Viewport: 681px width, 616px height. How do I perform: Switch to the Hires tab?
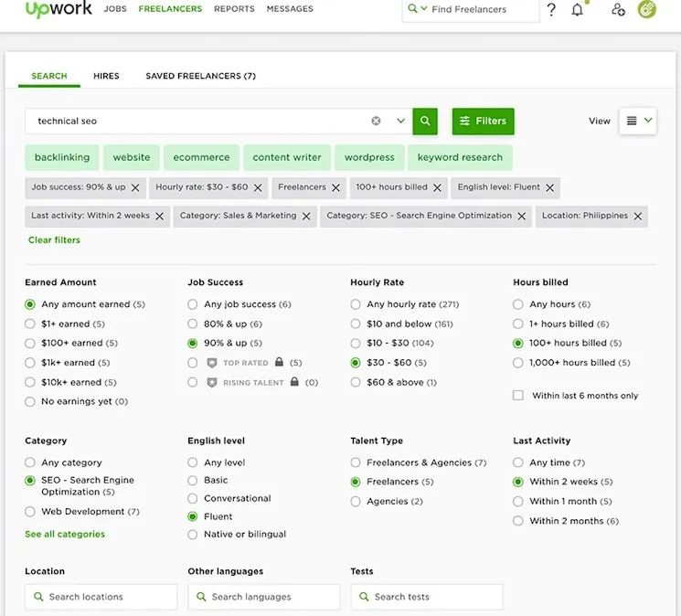[106, 76]
